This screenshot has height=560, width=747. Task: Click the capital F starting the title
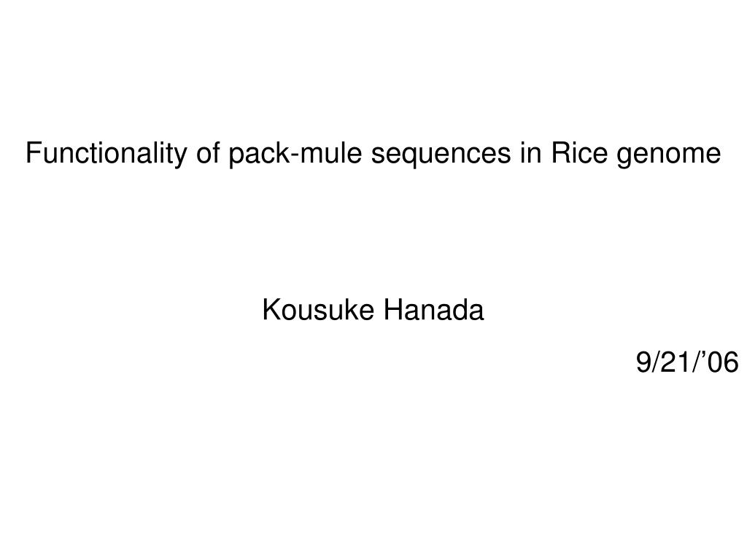coord(34,153)
